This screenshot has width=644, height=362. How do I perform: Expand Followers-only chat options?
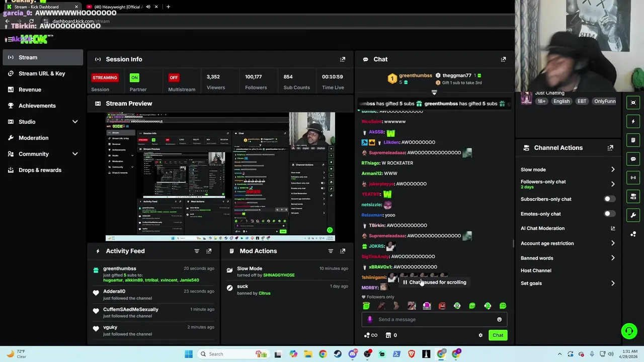click(x=613, y=184)
